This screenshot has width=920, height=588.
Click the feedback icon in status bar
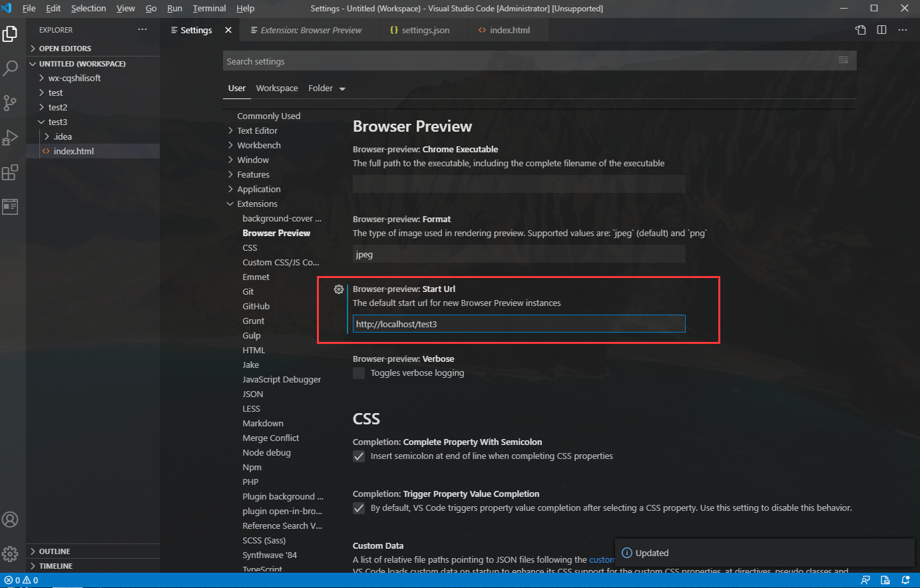point(865,580)
